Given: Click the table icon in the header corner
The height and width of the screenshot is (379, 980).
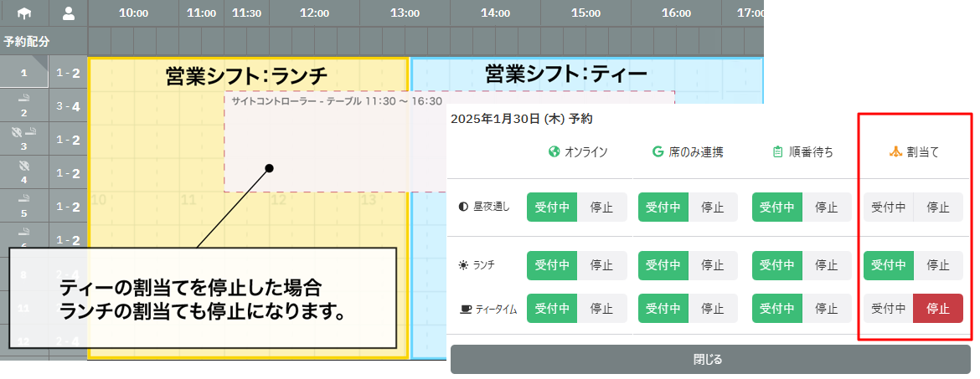Looking at the screenshot, I should click(x=23, y=13).
